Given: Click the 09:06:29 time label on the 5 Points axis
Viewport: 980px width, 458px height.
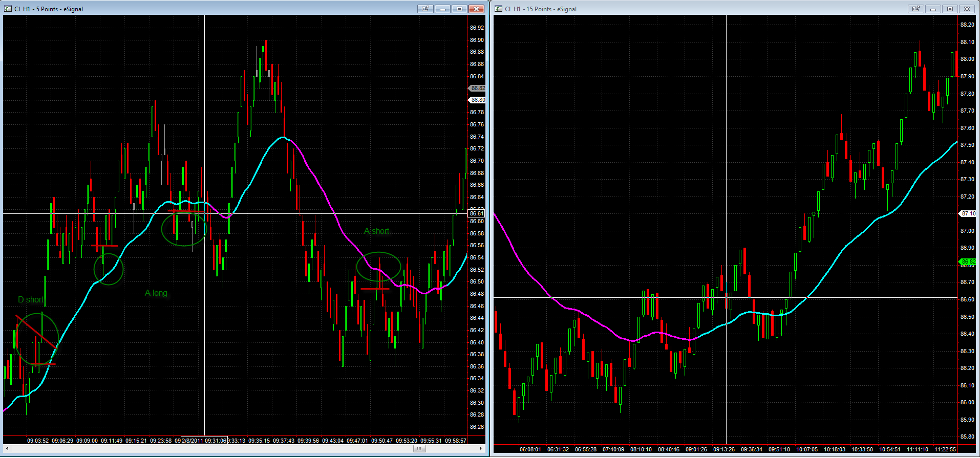Looking at the screenshot, I should (62, 441).
